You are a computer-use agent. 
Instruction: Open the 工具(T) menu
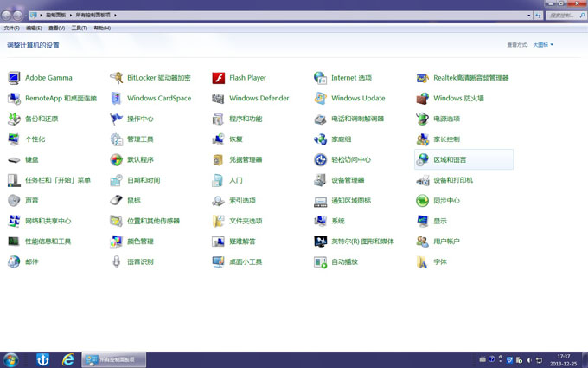[x=80, y=29]
